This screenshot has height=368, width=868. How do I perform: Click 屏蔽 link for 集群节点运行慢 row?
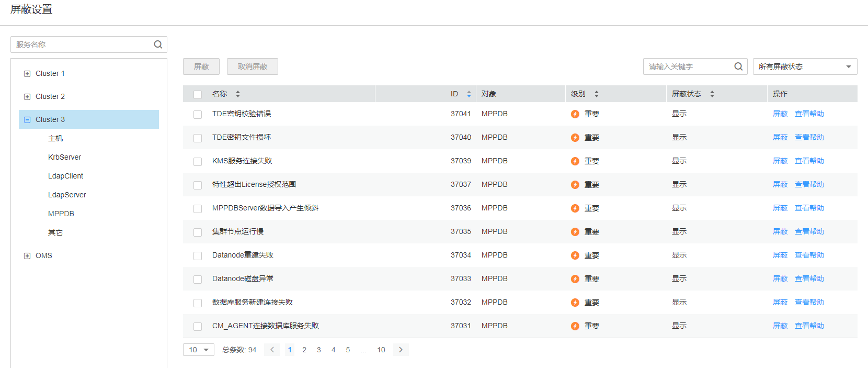pos(780,231)
